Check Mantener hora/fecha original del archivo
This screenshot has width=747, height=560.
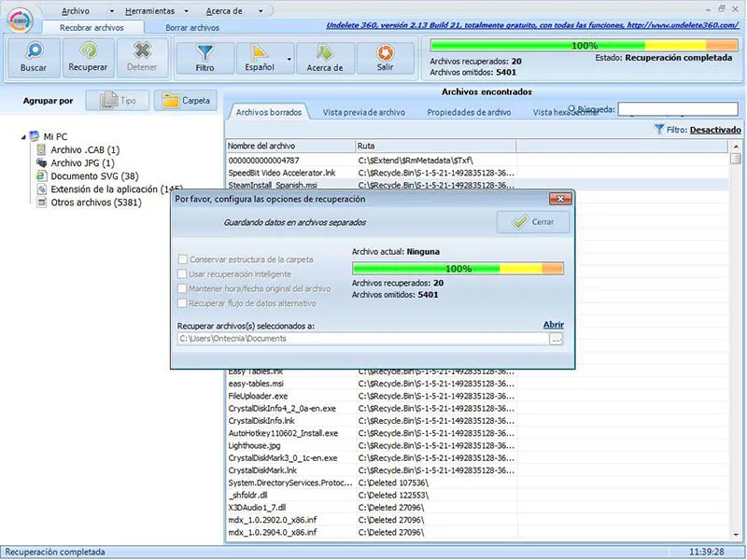(x=182, y=288)
